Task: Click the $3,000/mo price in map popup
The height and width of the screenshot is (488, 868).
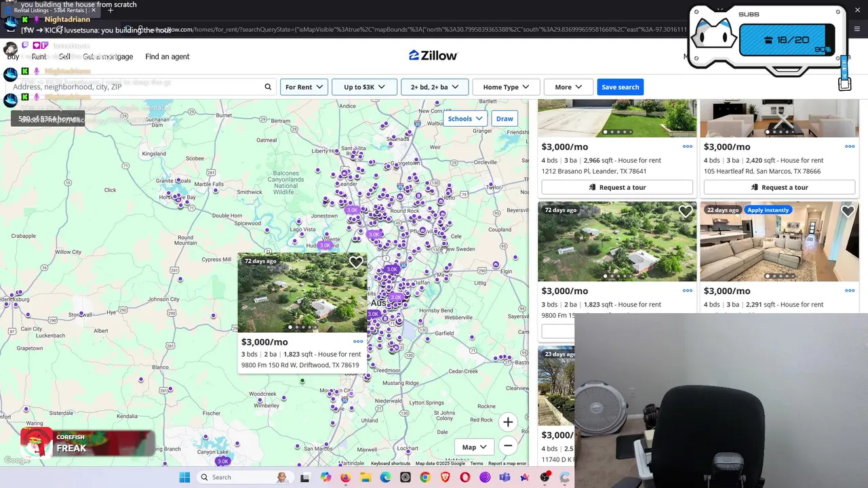Action: pyautogui.click(x=264, y=342)
